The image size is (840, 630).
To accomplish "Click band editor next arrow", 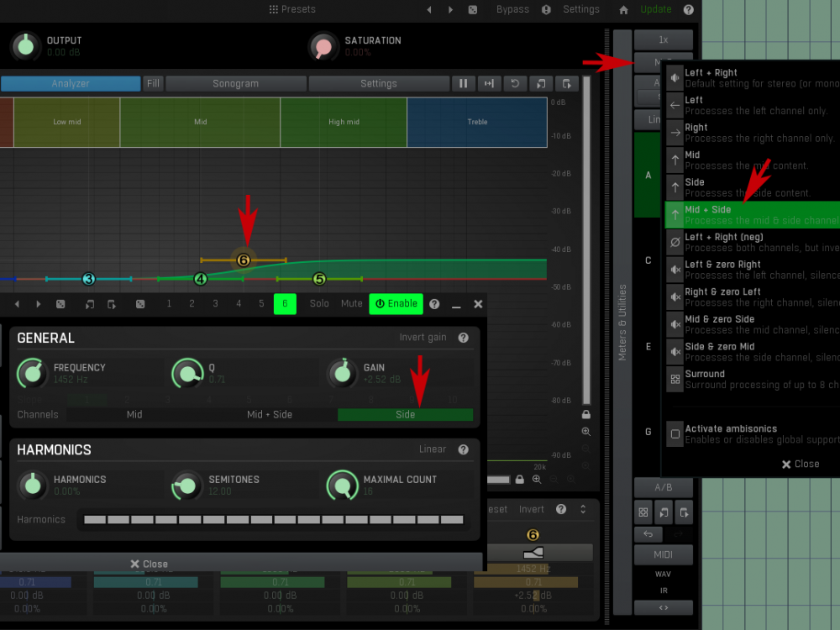I will [x=38, y=304].
